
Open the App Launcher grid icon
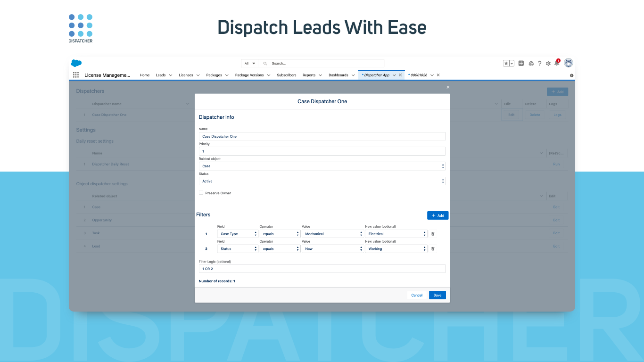point(76,75)
